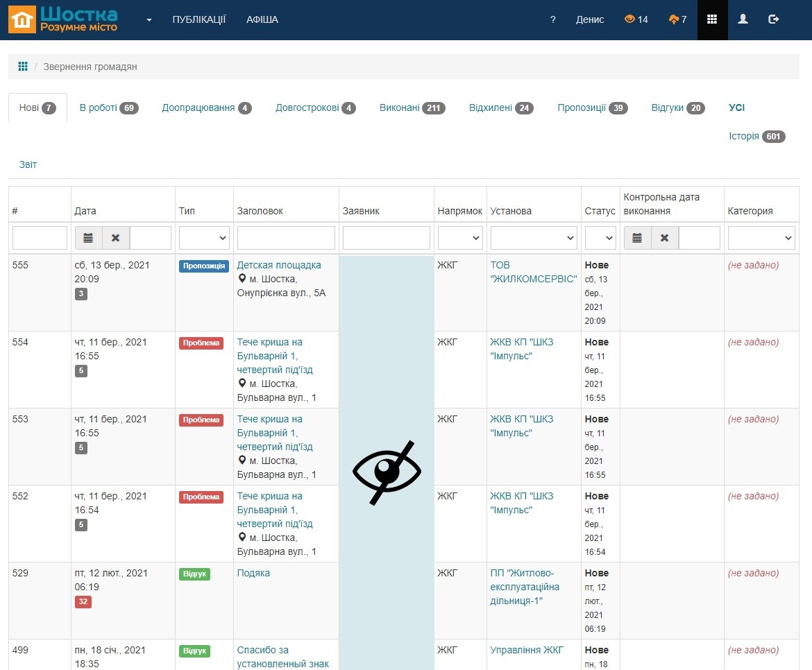Open the Установа filter dropdown
Viewport: 812px width, 670px height.
point(534,238)
